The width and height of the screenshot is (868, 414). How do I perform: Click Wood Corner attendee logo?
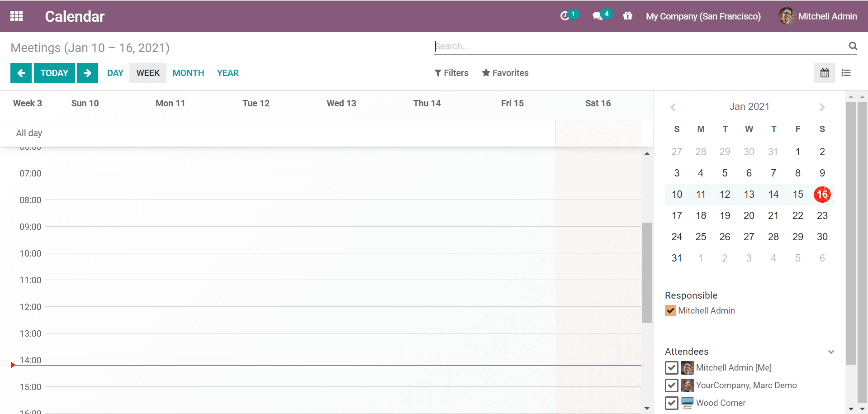click(688, 403)
